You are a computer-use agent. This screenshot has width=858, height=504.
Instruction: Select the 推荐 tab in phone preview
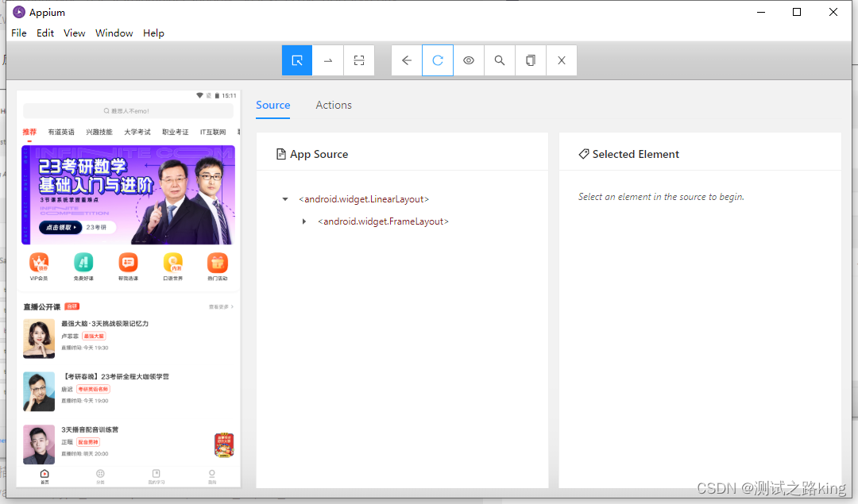click(29, 132)
